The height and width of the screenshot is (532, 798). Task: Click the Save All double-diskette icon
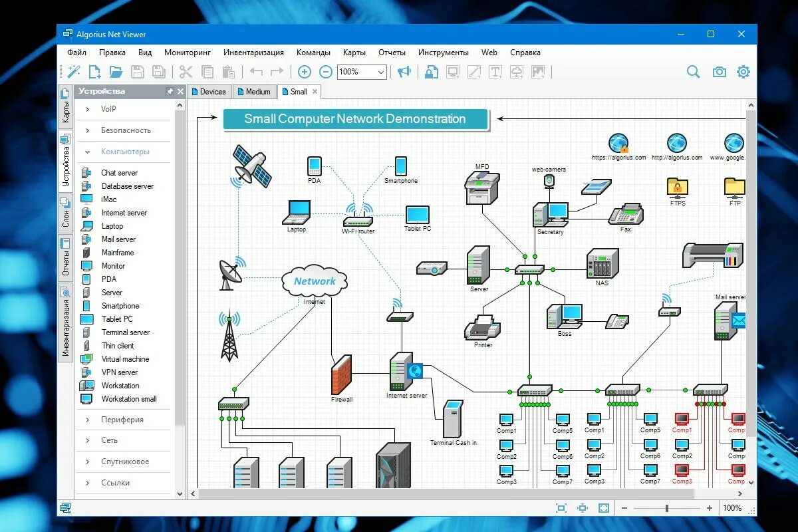158,72
